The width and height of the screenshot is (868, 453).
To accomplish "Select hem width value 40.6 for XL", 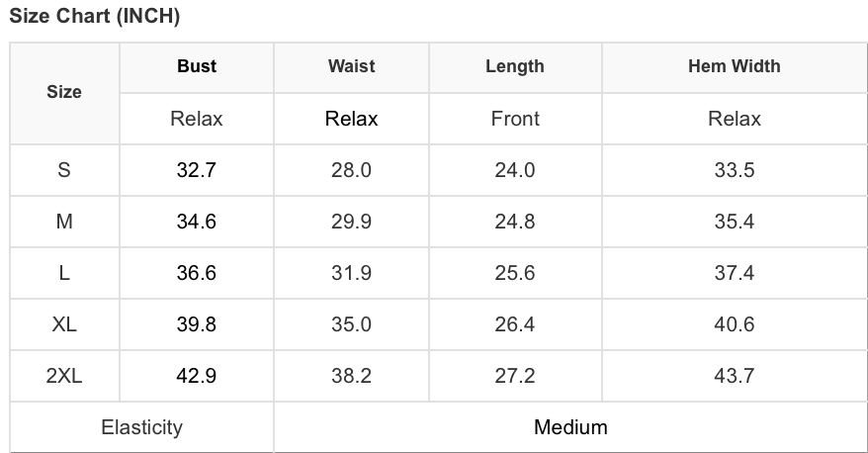I will pos(735,324).
